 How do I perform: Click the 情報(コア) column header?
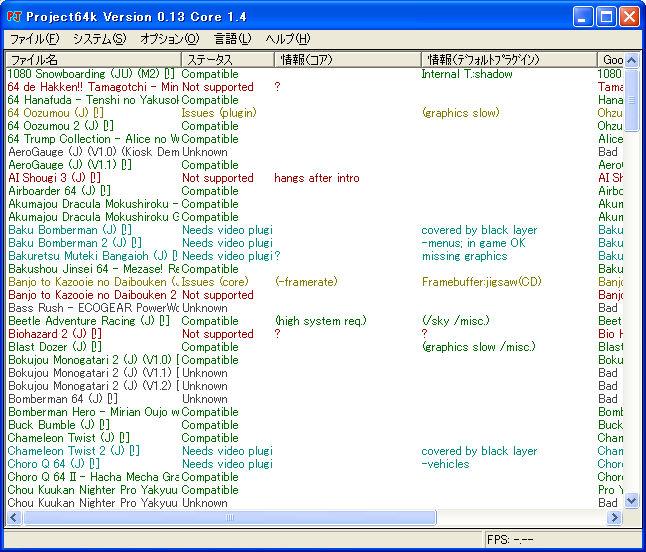tap(347, 60)
